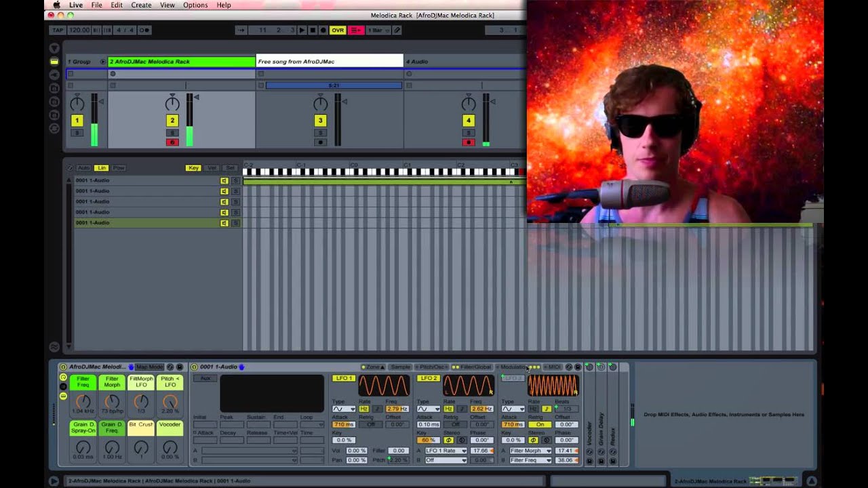868x488 pixels.
Task: Click the rack's hot-swap preset icon
Action: [x=170, y=367]
